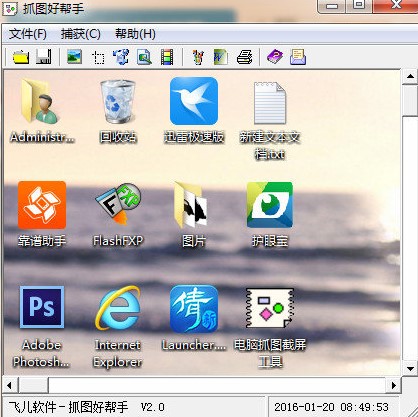Click the Administrator folder icon in the image

[41, 101]
